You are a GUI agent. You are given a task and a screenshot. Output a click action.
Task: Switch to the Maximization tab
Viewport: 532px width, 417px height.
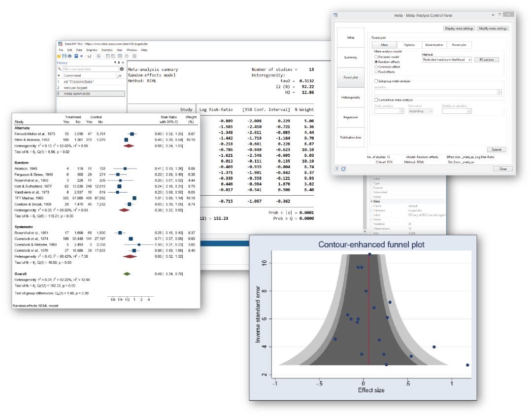point(434,45)
